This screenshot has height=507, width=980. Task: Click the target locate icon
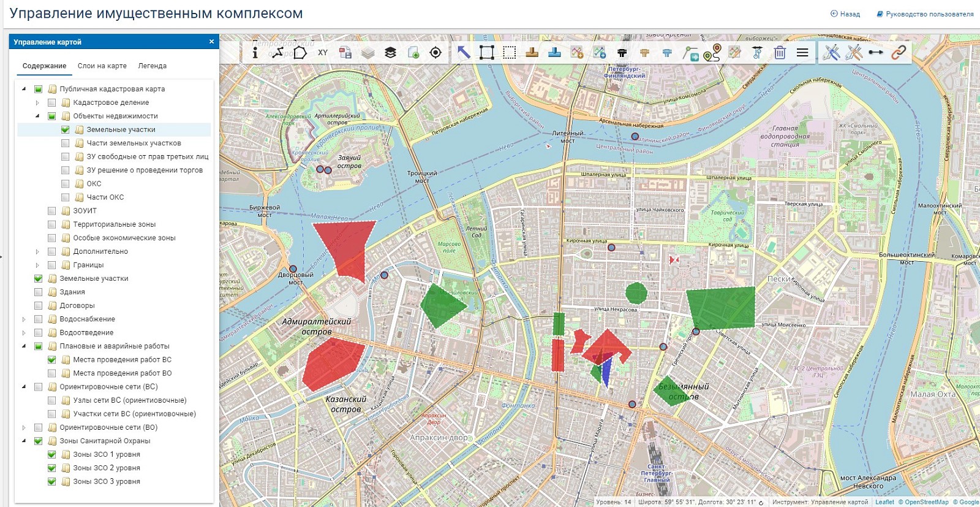pos(435,53)
